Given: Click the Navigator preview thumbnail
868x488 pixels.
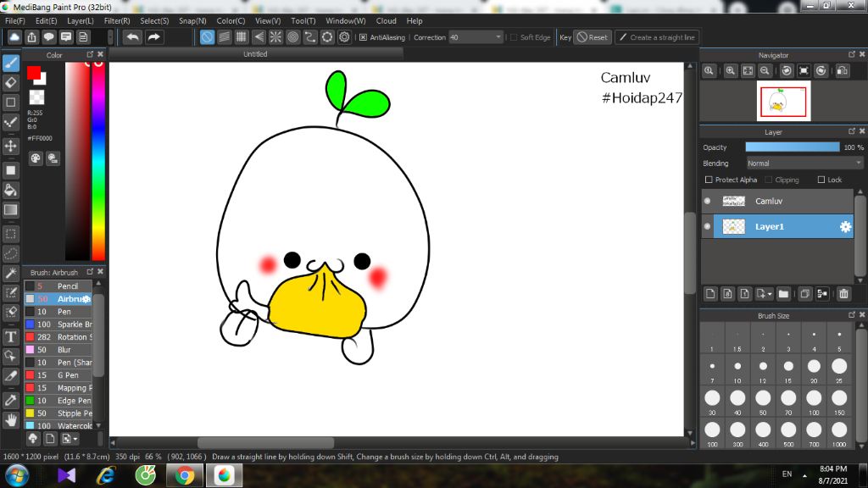Looking at the screenshot, I should 783,102.
